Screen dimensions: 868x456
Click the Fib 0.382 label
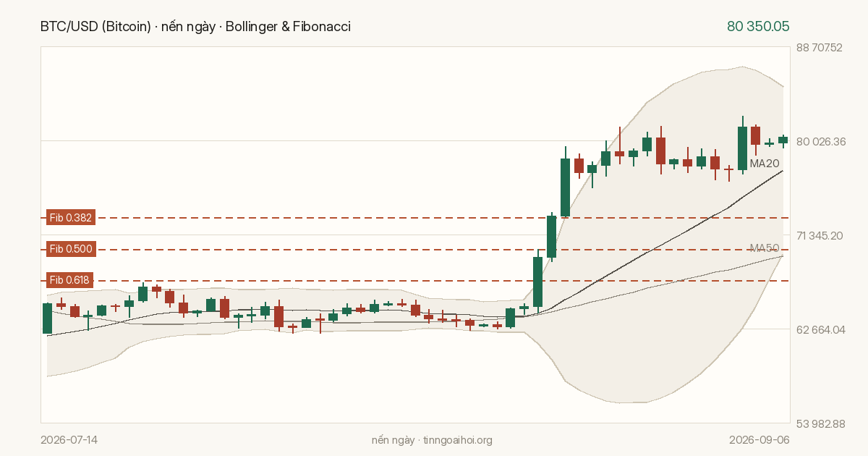[x=70, y=217]
